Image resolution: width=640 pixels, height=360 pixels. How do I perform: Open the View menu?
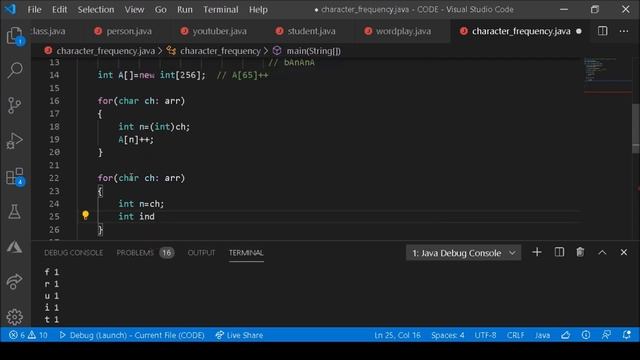(x=134, y=9)
